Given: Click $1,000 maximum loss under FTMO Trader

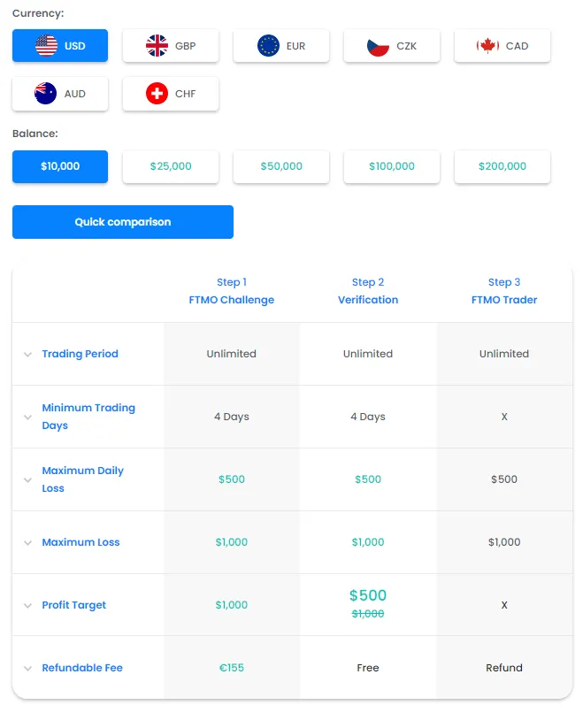Looking at the screenshot, I should [504, 542].
